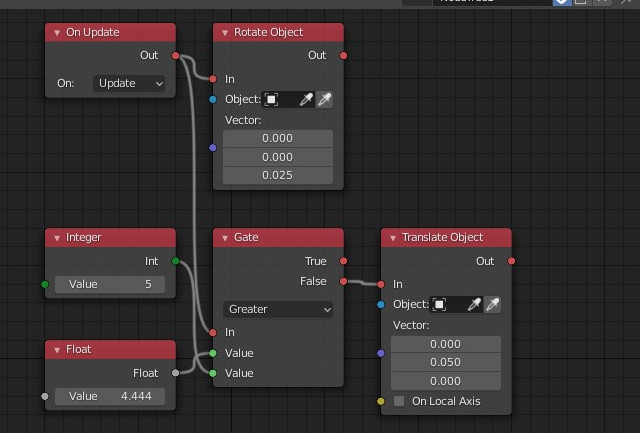
Task: Click Rotate Object vector Z field 0.025
Action: pyautogui.click(x=278, y=175)
